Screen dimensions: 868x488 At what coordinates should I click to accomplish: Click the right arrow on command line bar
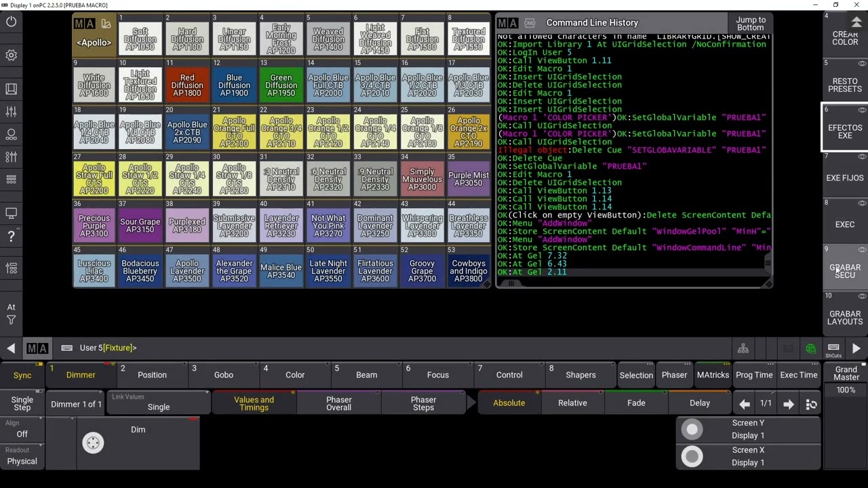pos(856,348)
